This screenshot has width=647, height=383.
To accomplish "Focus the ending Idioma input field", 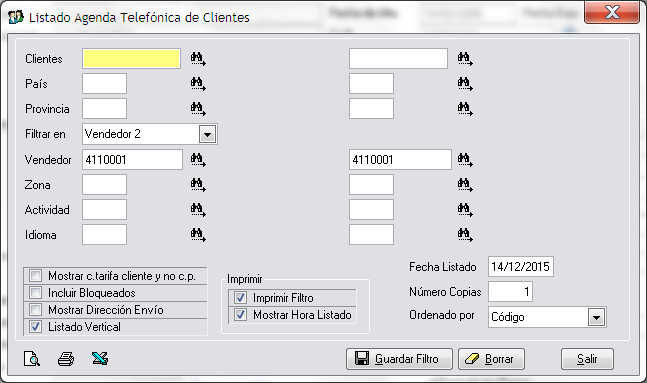I will pos(371,235).
